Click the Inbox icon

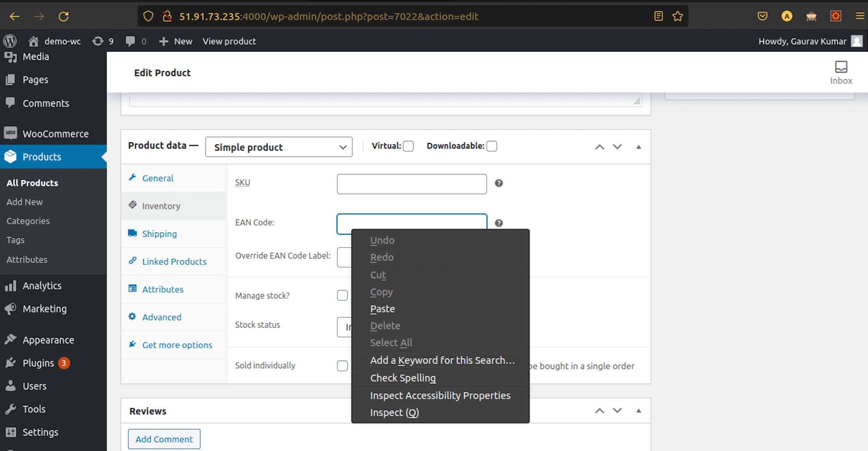(841, 67)
